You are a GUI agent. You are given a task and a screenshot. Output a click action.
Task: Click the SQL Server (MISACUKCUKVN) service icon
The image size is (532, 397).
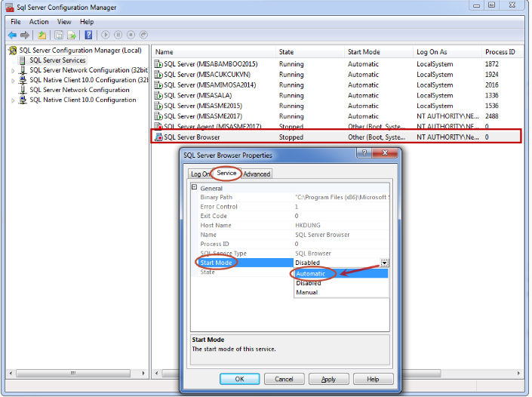tap(158, 75)
